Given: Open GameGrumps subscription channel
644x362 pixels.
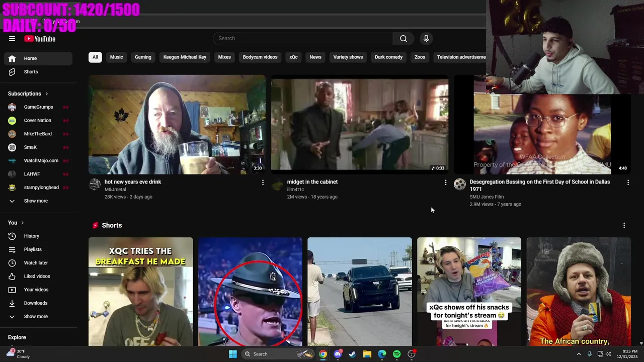Looking at the screenshot, I should (38, 107).
